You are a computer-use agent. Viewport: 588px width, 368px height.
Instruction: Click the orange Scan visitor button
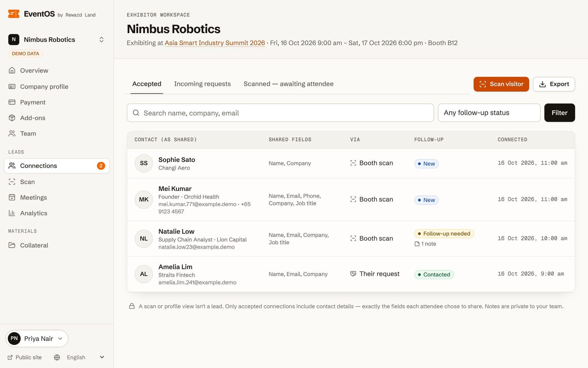click(x=501, y=84)
